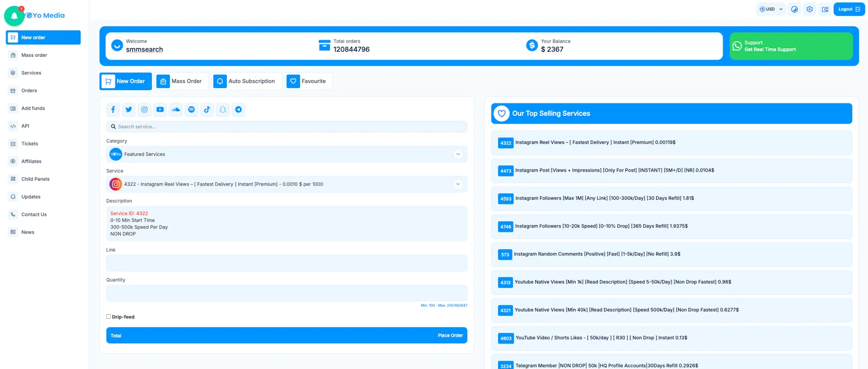
Task: Choose the YouTube platform filter icon
Action: (160, 110)
